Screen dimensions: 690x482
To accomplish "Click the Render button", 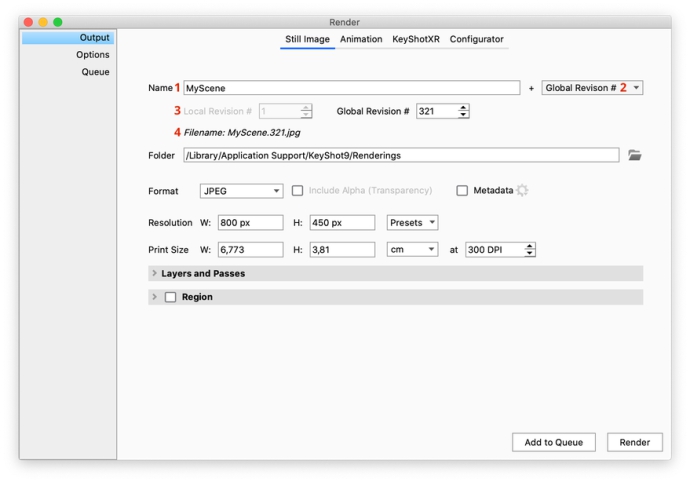I will tap(635, 442).
